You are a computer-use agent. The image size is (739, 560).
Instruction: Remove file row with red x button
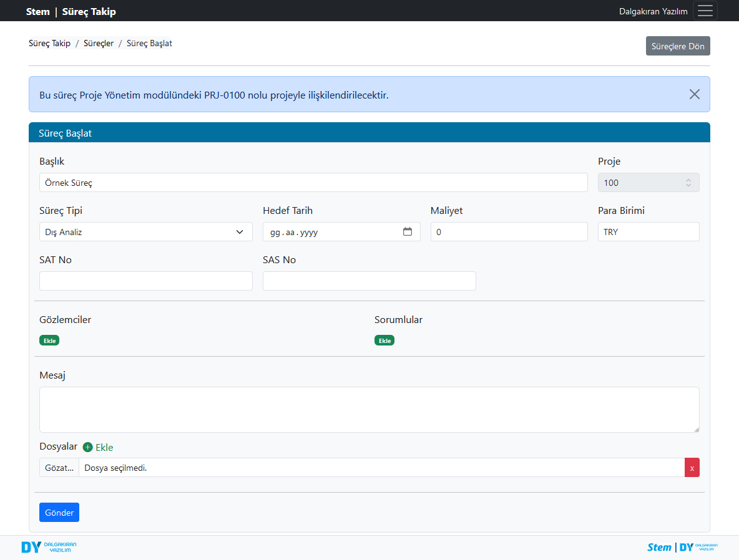[692, 468]
